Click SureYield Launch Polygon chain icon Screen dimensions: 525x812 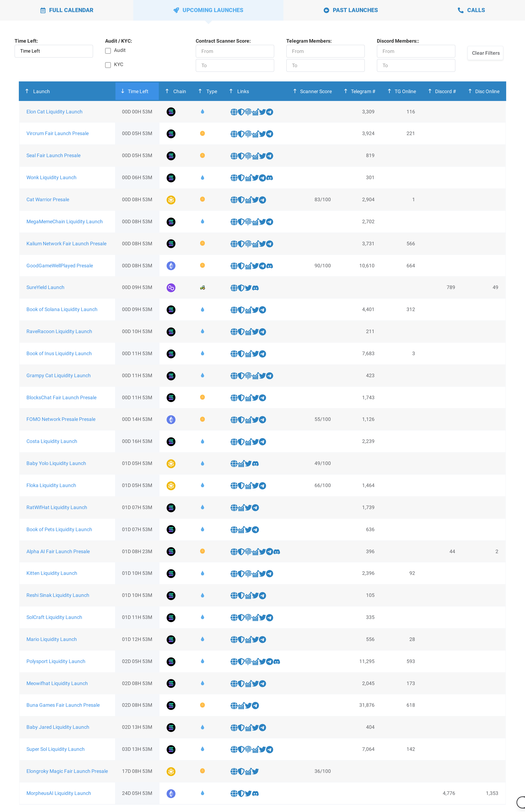[x=171, y=288]
